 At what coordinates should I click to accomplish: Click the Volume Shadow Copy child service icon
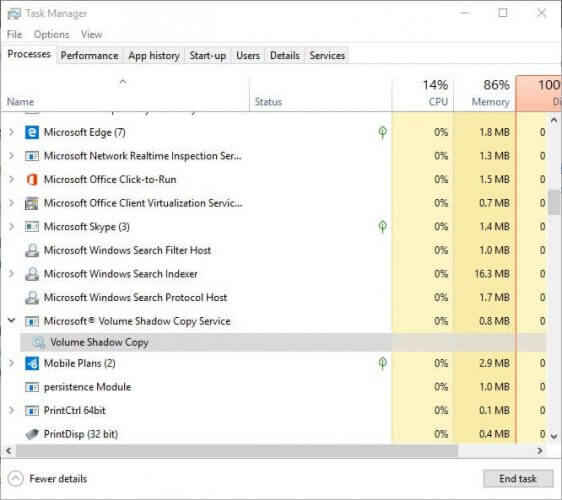point(38,342)
